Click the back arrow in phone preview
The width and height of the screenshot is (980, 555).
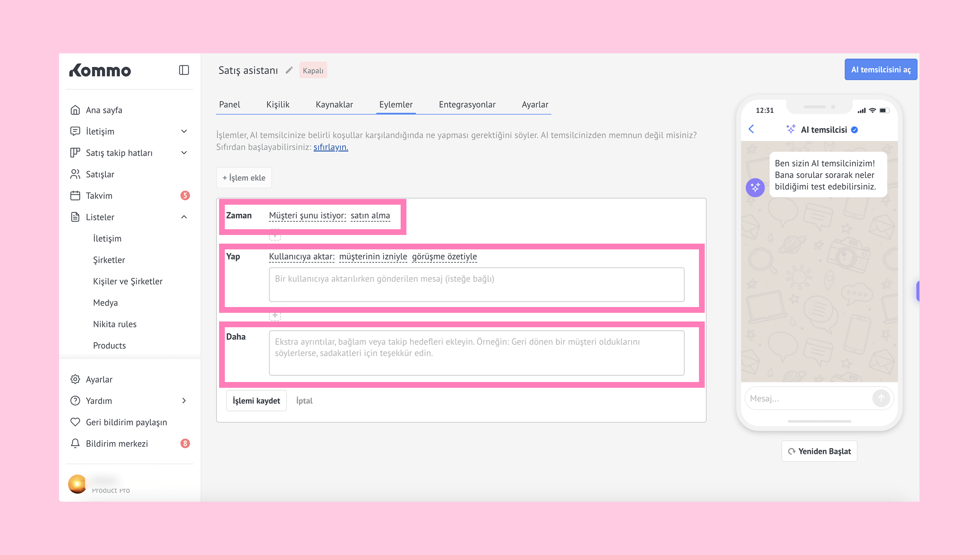pos(751,129)
